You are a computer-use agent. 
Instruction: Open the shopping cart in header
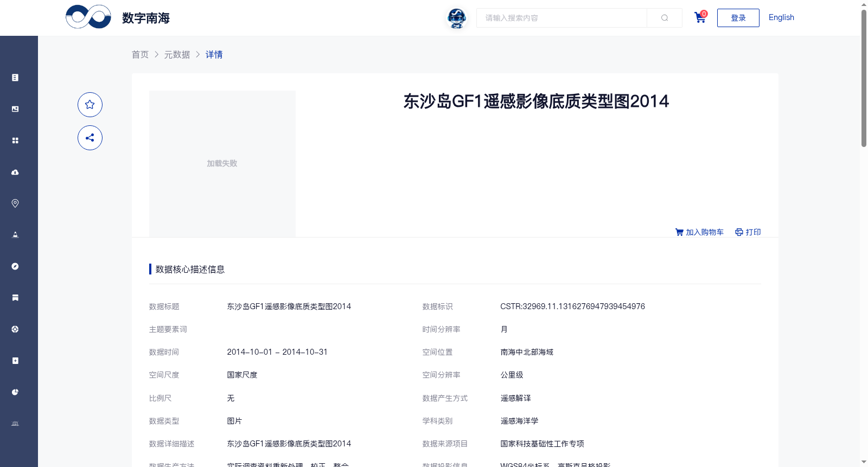coord(700,17)
